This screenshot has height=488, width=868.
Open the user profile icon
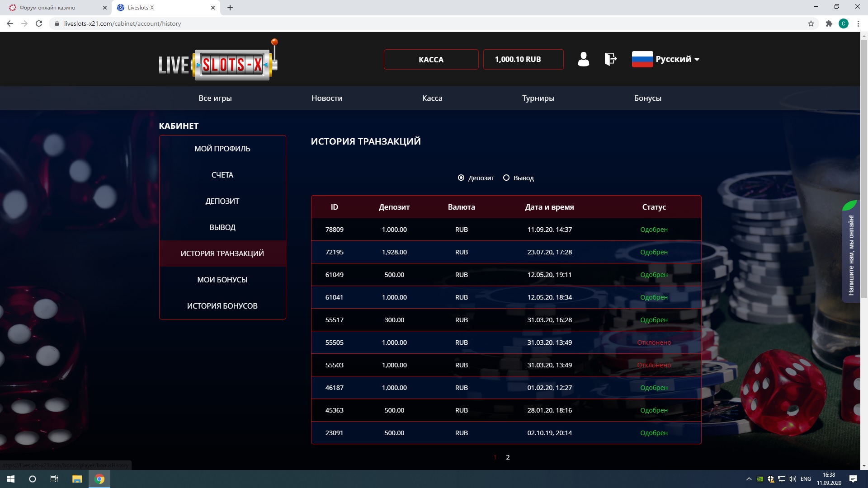pos(583,59)
